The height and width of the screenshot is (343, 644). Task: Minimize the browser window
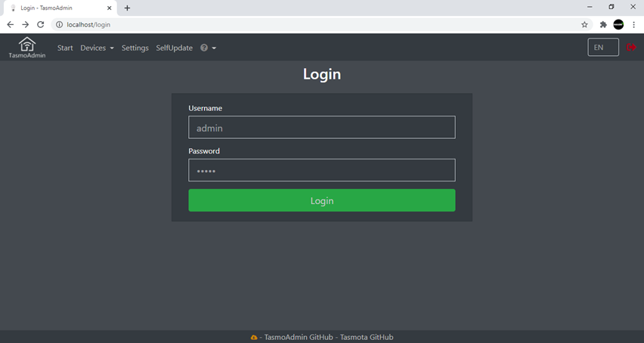click(590, 7)
